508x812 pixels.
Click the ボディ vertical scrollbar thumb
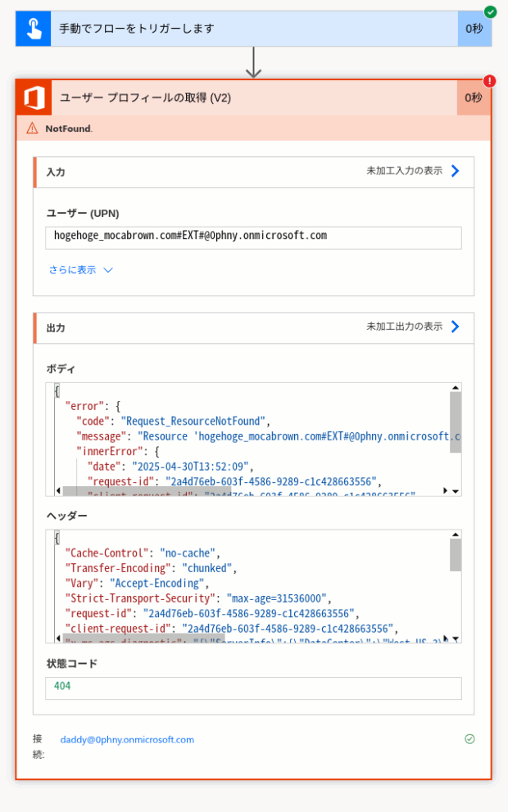(455, 422)
